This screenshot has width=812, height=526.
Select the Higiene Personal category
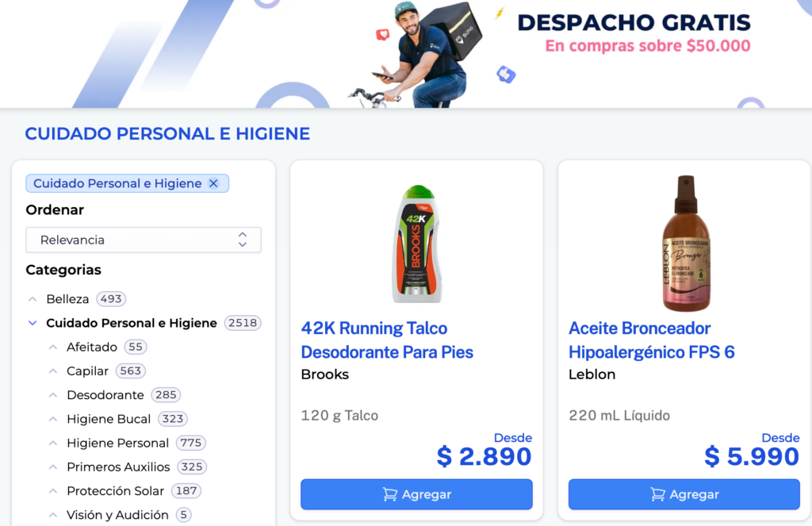click(x=117, y=443)
